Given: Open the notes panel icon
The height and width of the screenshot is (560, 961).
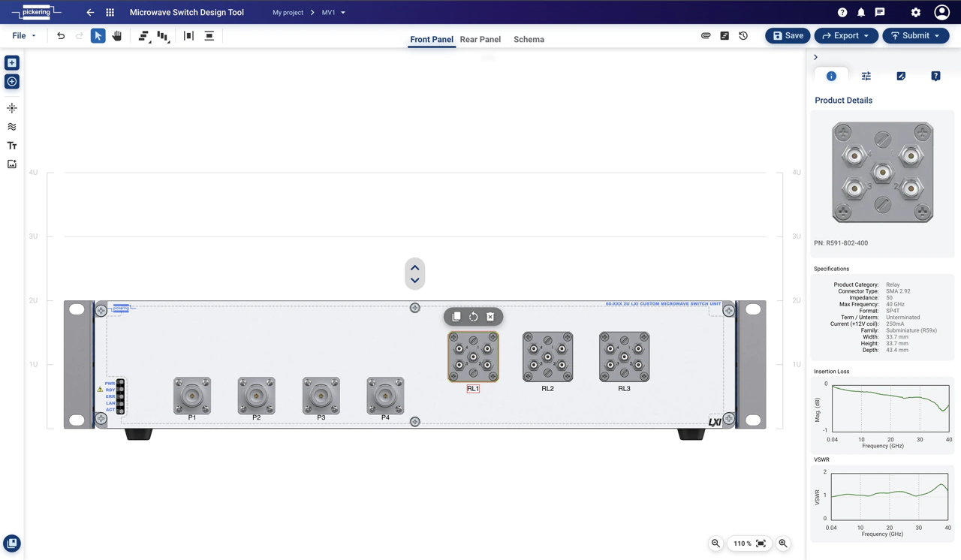Looking at the screenshot, I should pos(725,36).
